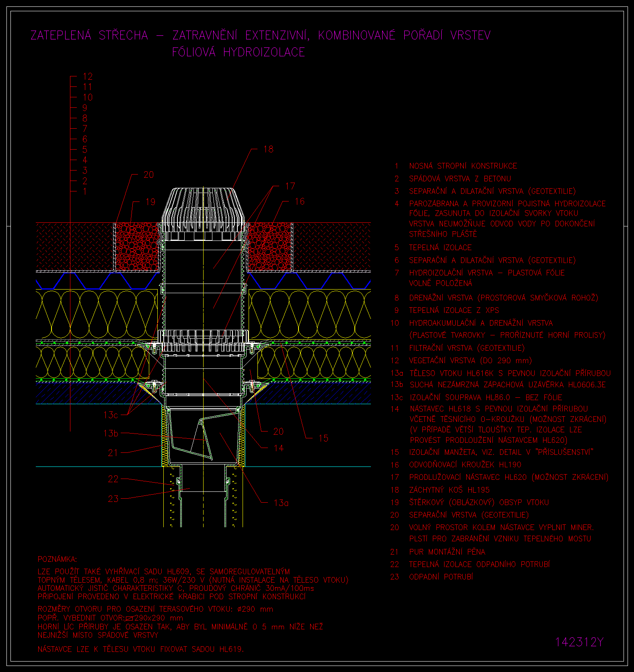Select layer scale number 12 on vertical axis
Screen dimensions: 634x672
pos(88,76)
